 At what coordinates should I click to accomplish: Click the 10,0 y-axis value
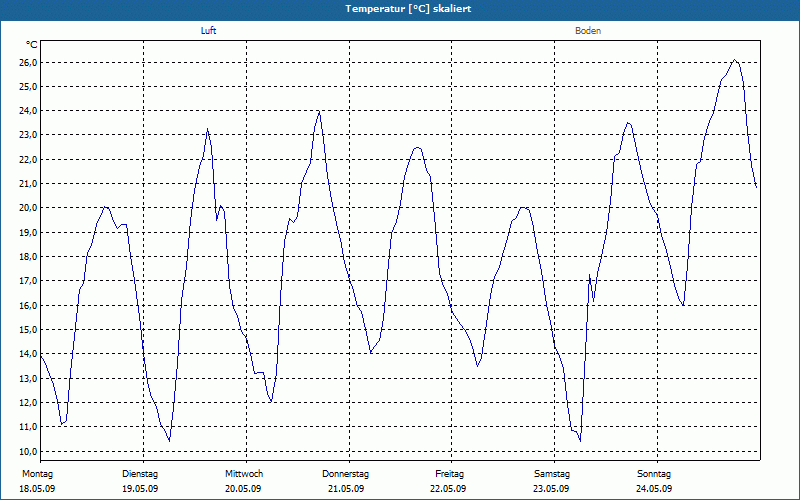point(28,452)
